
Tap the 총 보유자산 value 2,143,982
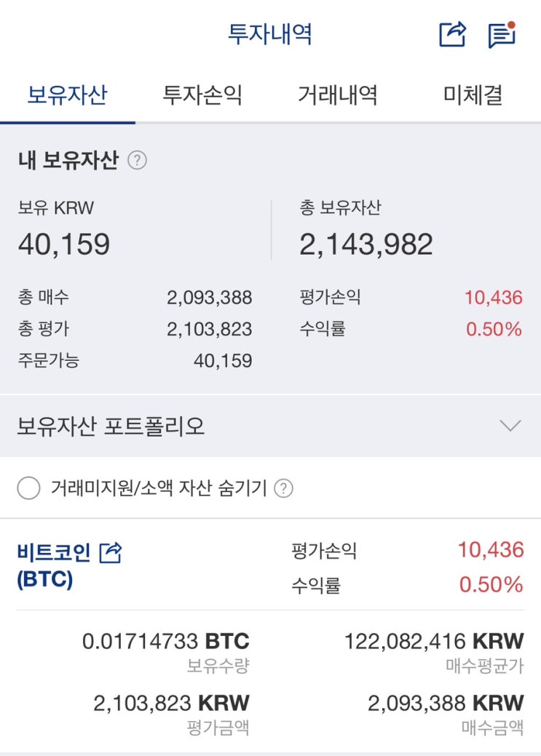pyautogui.click(x=366, y=244)
